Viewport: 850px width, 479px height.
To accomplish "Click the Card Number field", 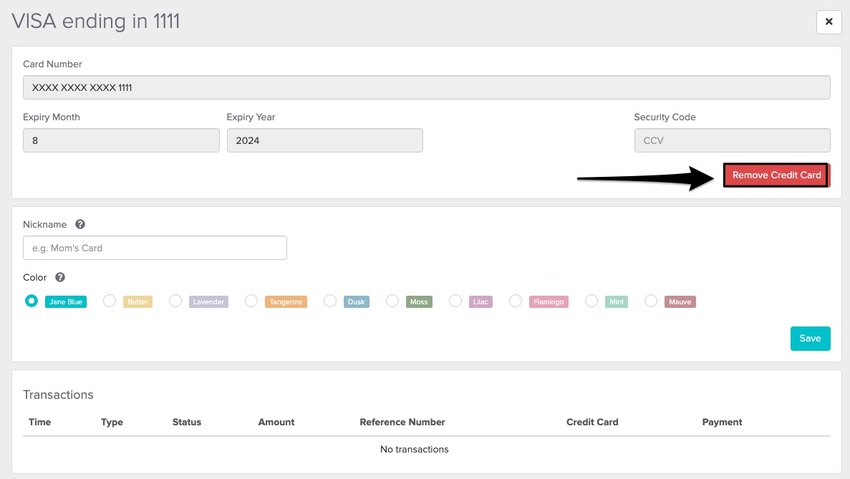I will pos(426,88).
